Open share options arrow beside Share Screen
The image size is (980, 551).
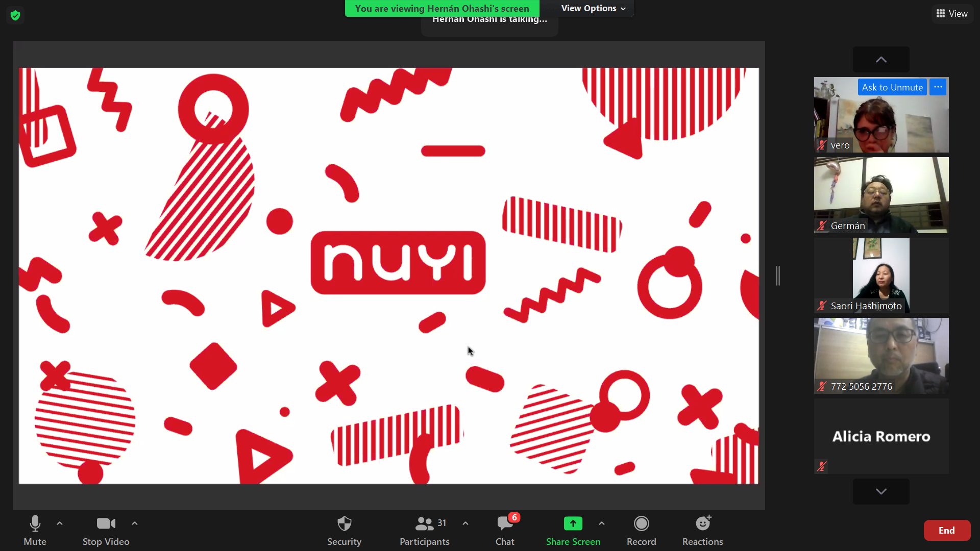[x=602, y=523]
